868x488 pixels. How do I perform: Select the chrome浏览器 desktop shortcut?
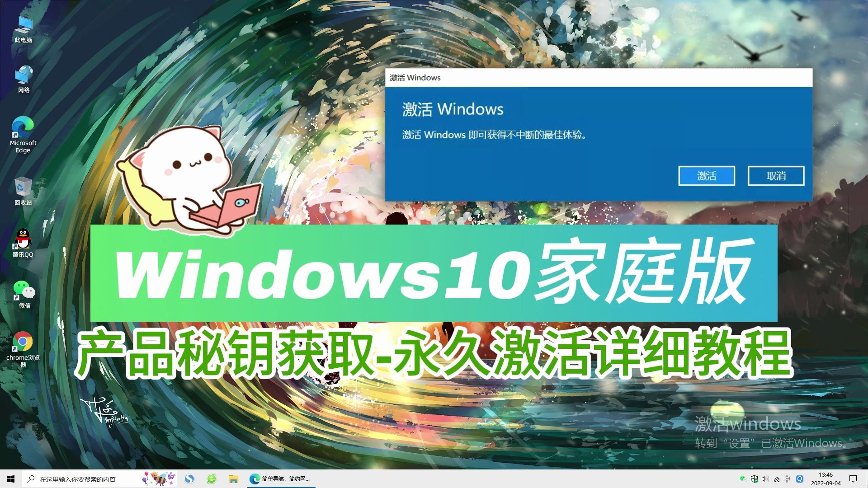pyautogui.click(x=23, y=350)
